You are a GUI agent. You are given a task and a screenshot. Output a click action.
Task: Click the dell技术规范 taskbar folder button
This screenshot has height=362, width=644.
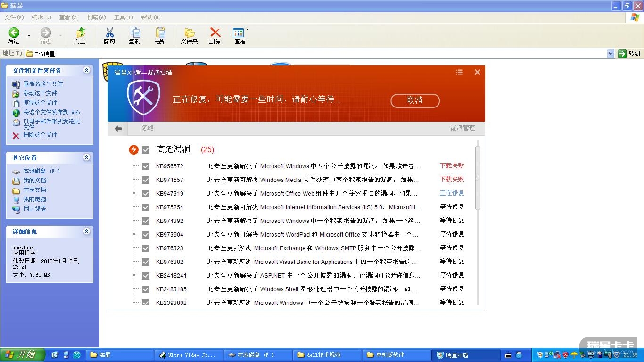coord(327,355)
